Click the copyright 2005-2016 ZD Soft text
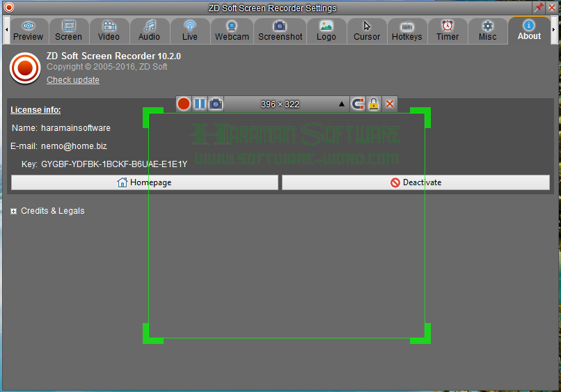 point(107,67)
